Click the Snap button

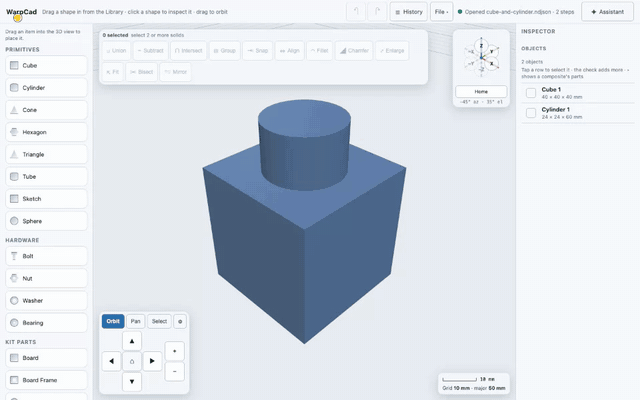coord(258,51)
